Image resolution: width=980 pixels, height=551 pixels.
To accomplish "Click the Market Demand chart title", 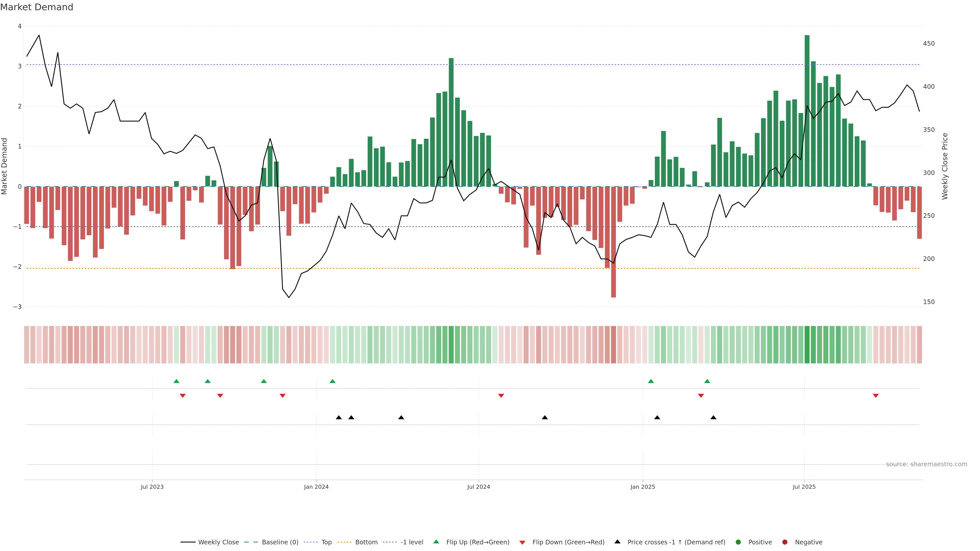I will coord(36,7).
